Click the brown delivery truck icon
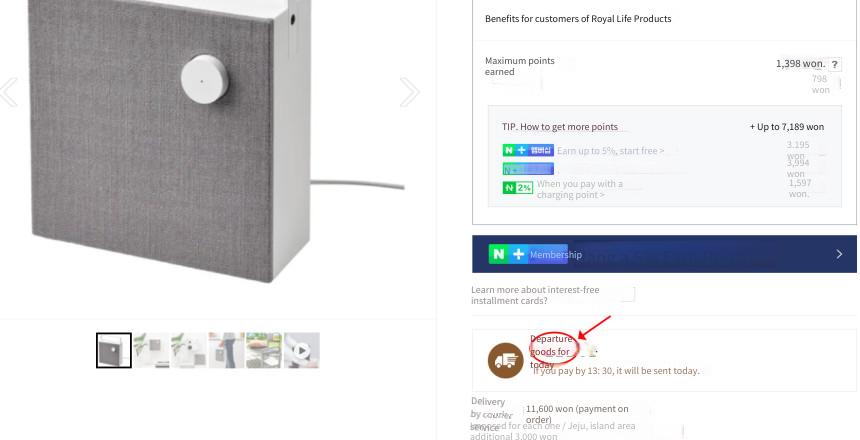Viewport: 860px width, 440px height. (506, 360)
